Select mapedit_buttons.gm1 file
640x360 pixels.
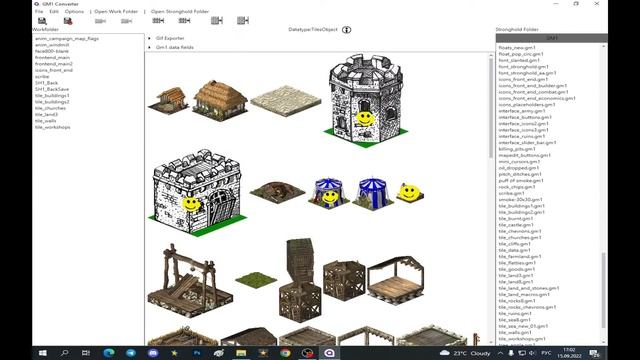(524, 155)
